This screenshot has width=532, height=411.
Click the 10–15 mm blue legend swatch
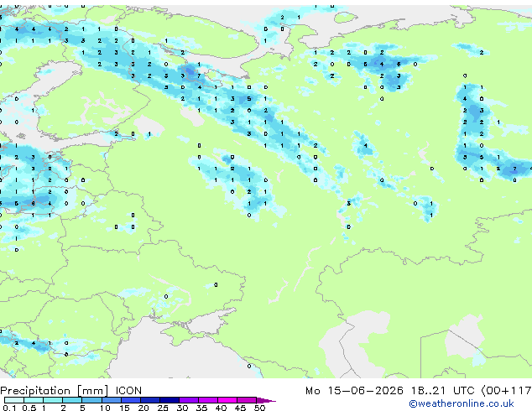point(111,400)
